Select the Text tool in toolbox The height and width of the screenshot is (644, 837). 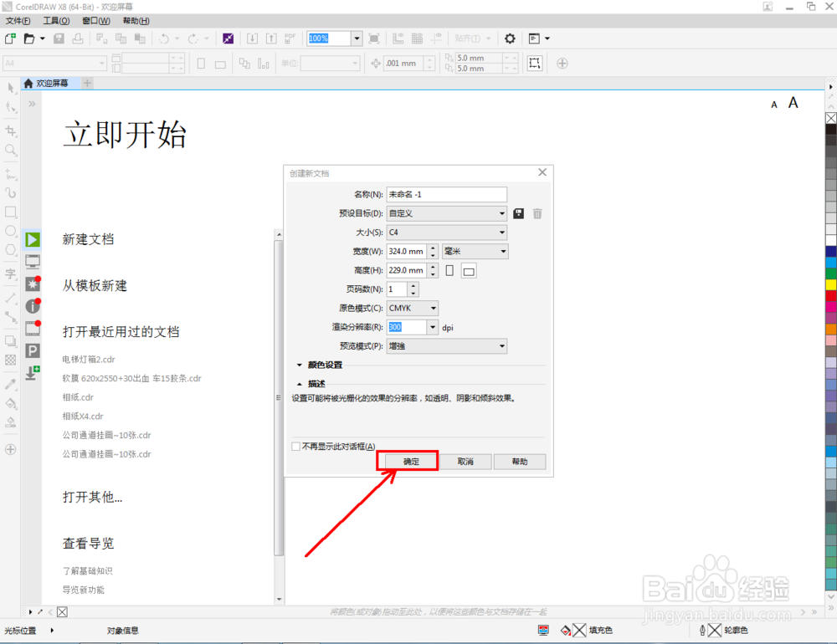point(11,273)
